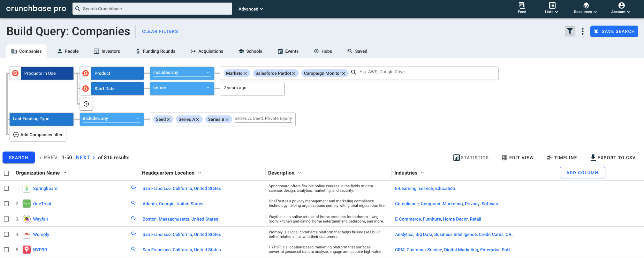Switch to the Events tab
Image resolution: width=644 pixels, height=258 pixels.
point(288,51)
